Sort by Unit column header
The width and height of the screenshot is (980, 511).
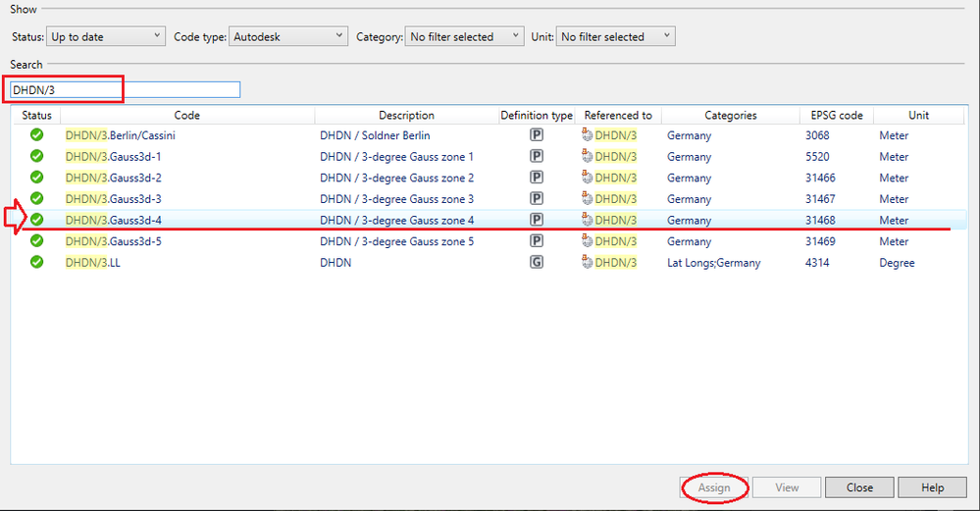(x=919, y=115)
